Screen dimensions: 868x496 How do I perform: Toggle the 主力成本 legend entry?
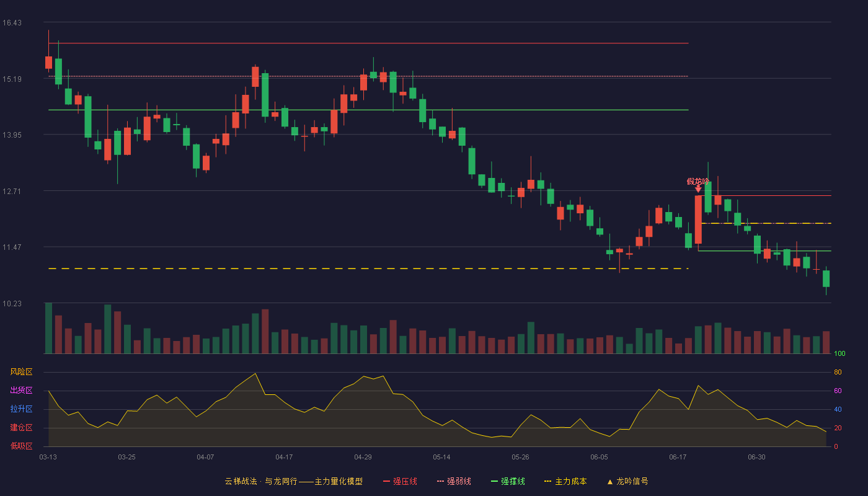(565, 481)
